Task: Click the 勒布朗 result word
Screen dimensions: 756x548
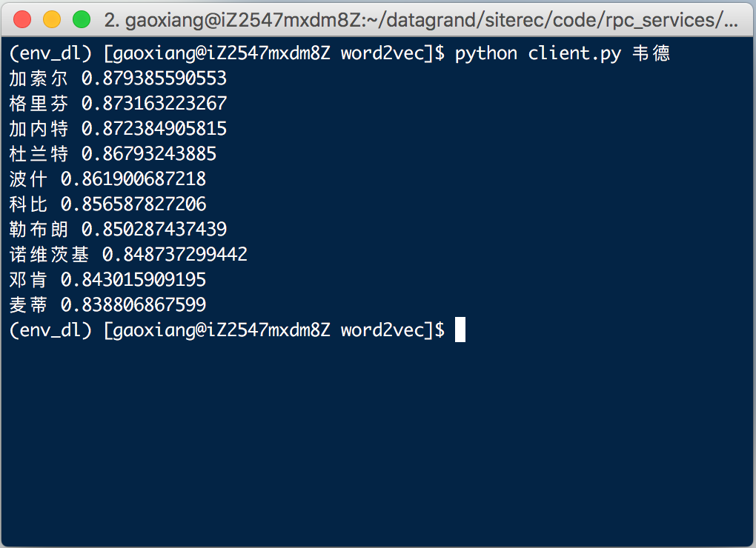Action: [x=39, y=229]
